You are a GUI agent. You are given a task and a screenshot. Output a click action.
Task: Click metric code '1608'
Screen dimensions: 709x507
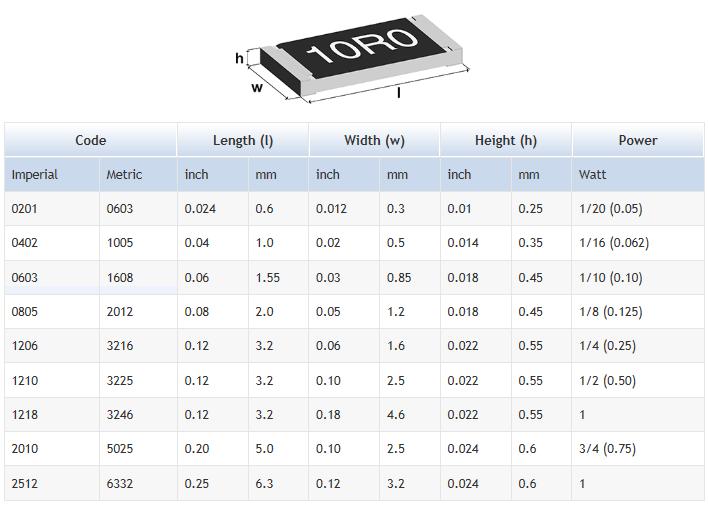[120, 277]
